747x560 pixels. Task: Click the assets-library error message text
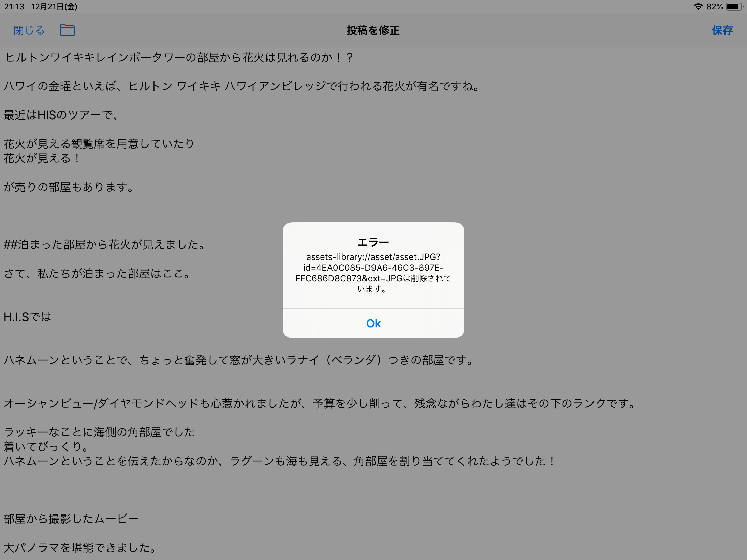(x=373, y=273)
